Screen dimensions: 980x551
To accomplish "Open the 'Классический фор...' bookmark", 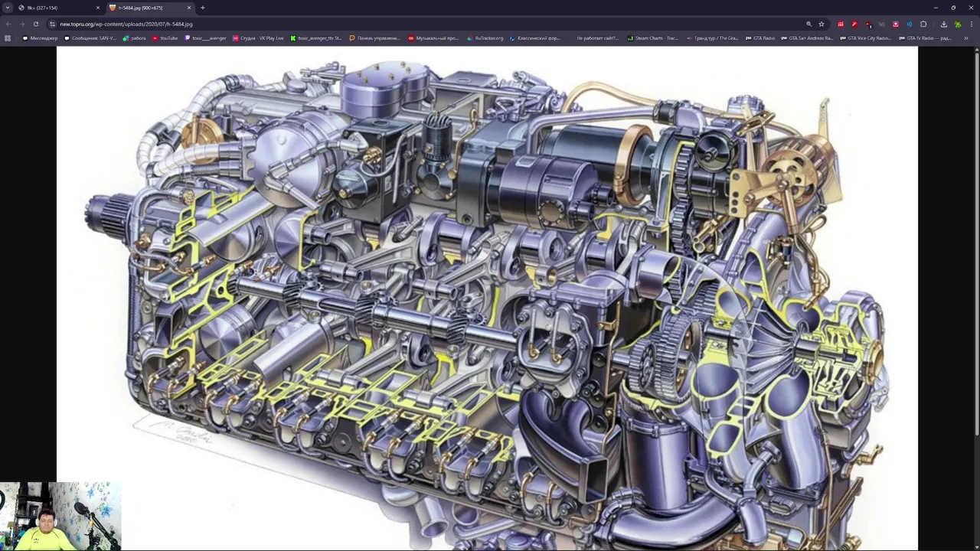I will [535, 38].
